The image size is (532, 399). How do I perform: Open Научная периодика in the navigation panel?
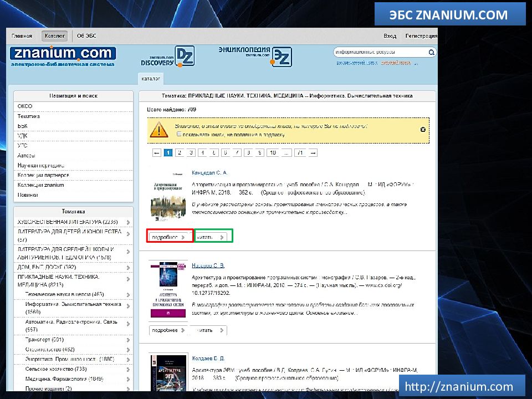(41, 165)
